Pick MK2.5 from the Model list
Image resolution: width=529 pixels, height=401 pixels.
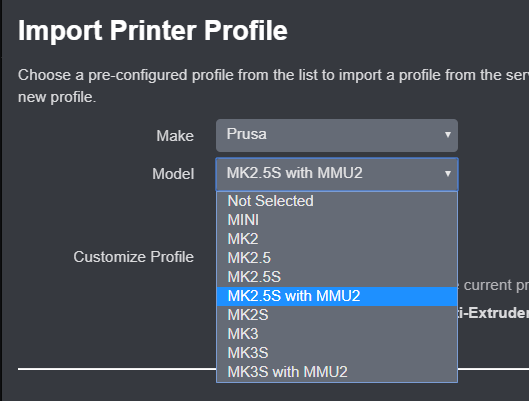click(x=337, y=258)
